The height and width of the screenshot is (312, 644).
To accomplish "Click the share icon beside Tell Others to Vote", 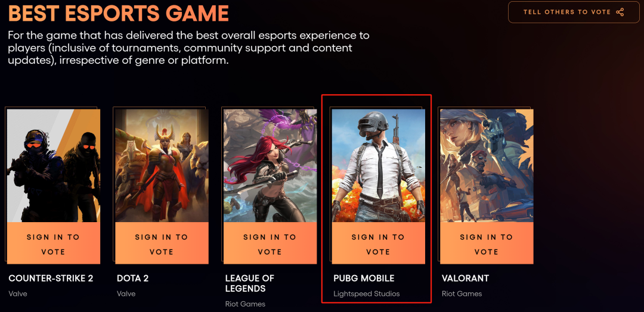I will (620, 12).
